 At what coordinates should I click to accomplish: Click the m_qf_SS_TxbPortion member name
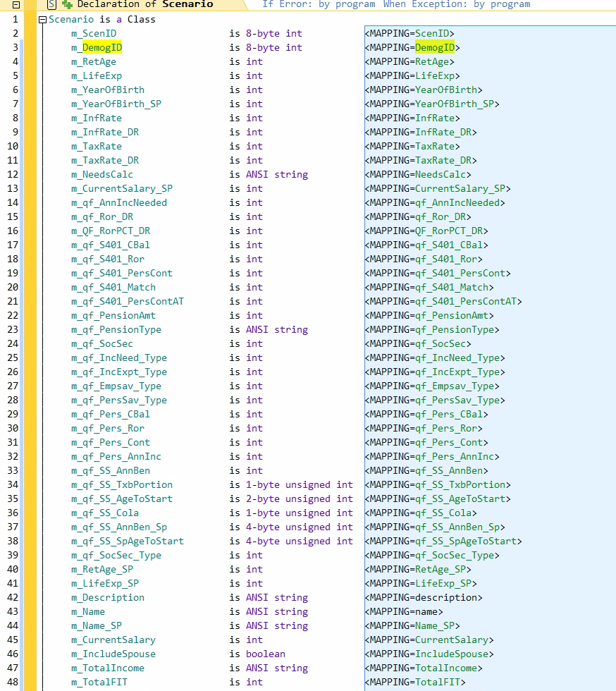[122, 485]
